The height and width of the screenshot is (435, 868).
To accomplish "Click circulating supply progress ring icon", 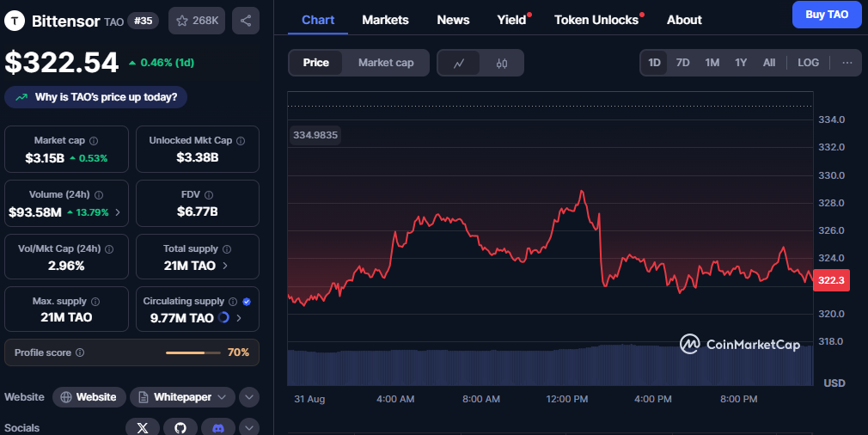I will [223, 318].
